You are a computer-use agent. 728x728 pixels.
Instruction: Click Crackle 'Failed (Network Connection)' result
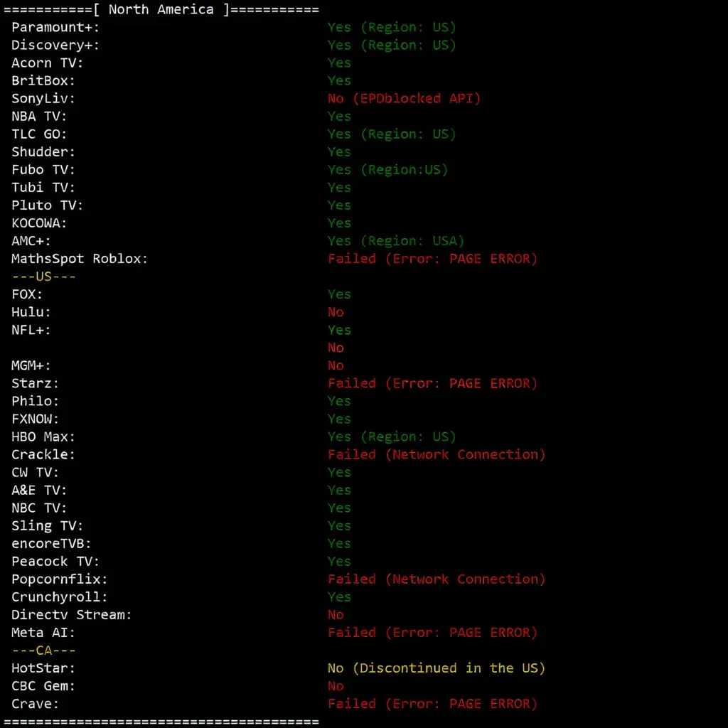[437, 454]
